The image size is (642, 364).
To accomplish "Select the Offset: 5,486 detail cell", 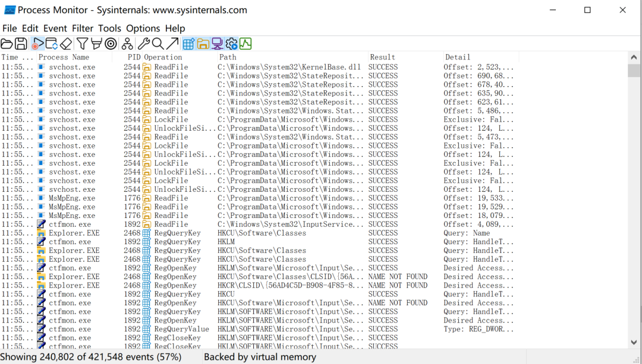I will (478, 111).
